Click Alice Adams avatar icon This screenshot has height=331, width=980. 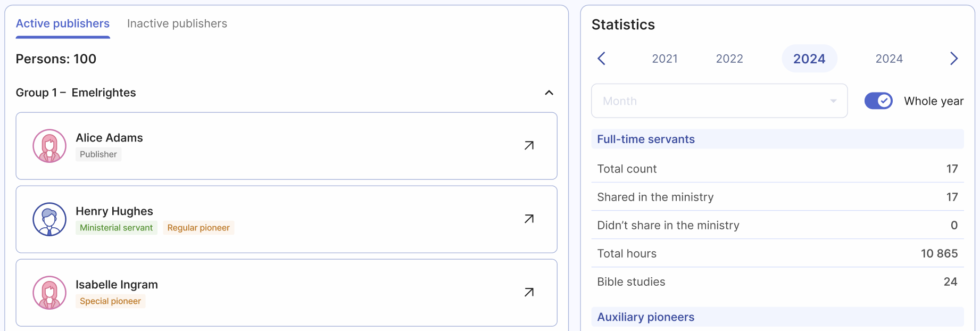click(49, 146)
